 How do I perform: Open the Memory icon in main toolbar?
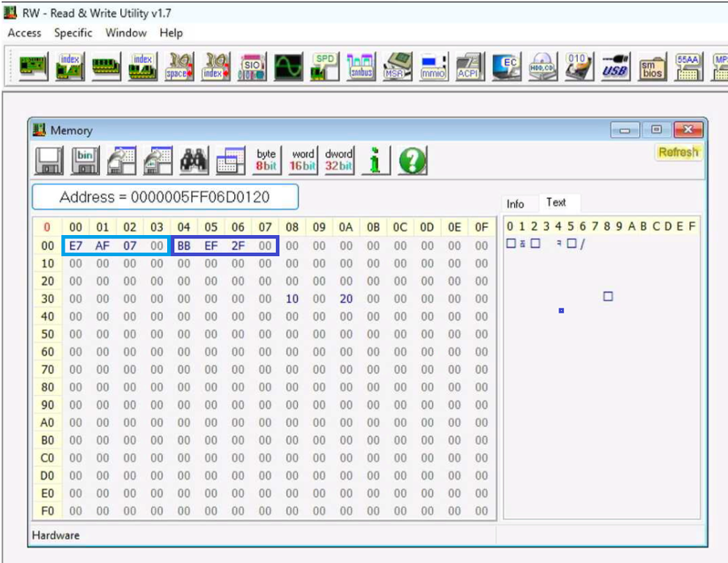point(107,66)
